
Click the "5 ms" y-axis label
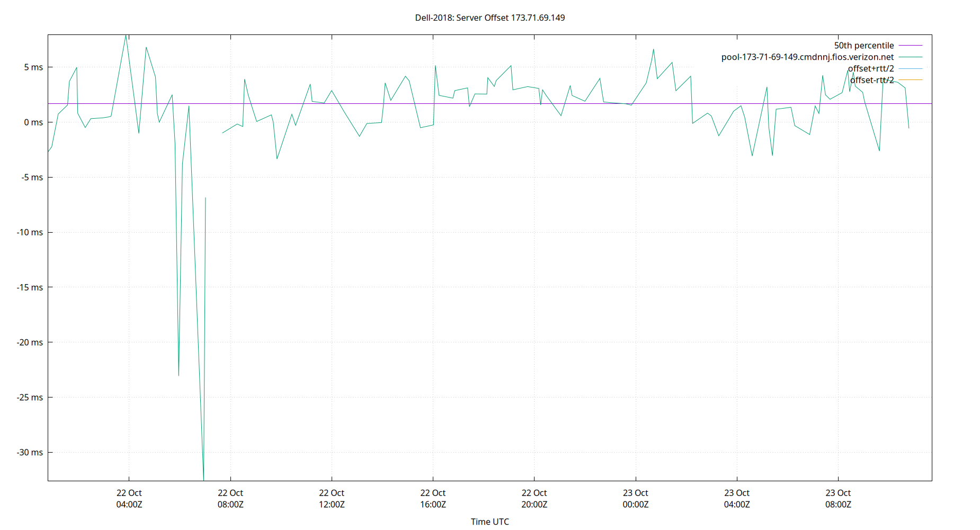point(33,67)
